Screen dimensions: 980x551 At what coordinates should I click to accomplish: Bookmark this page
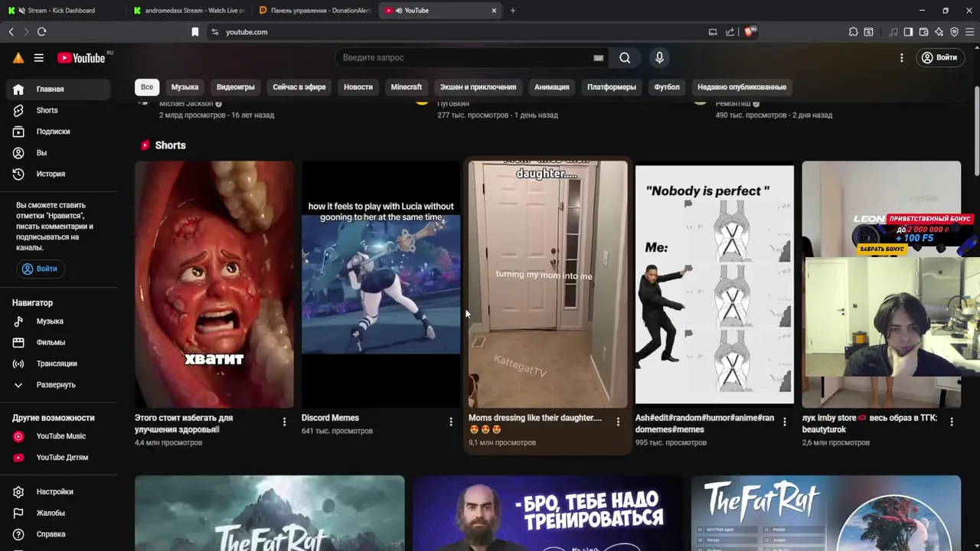click(195, 31)
